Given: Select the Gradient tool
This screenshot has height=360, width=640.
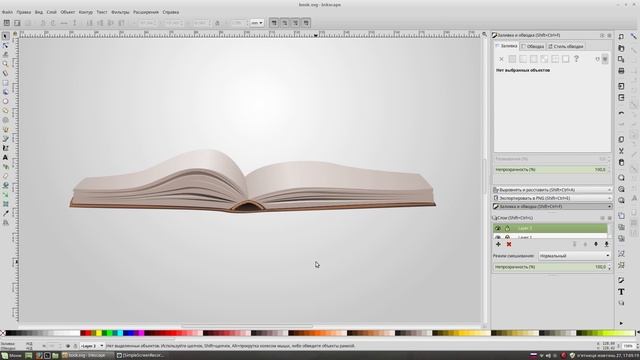Looking at the screenshot, I should pyautogui.click(x=5, y=194).
